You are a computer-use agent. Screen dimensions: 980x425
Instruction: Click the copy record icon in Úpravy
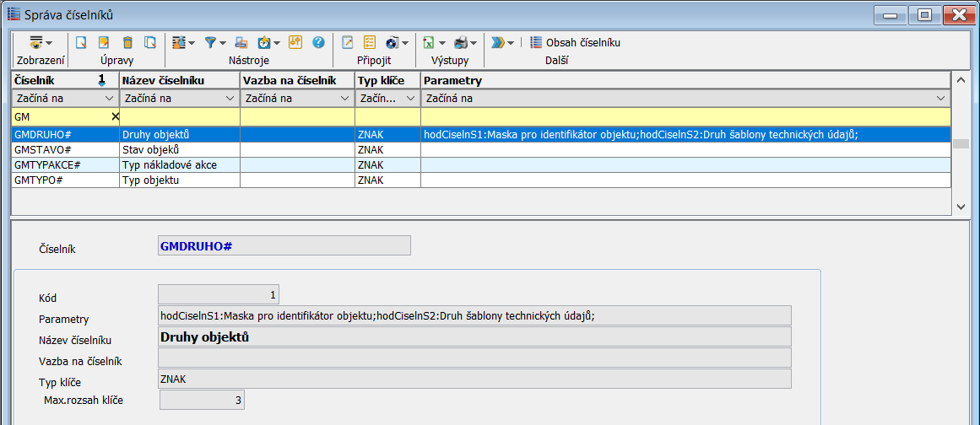click(150, 42)
